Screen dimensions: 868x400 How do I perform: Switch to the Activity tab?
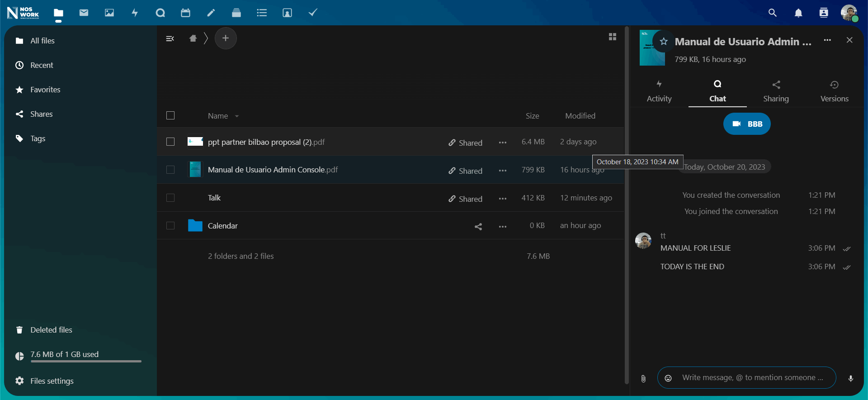[659, 91]
